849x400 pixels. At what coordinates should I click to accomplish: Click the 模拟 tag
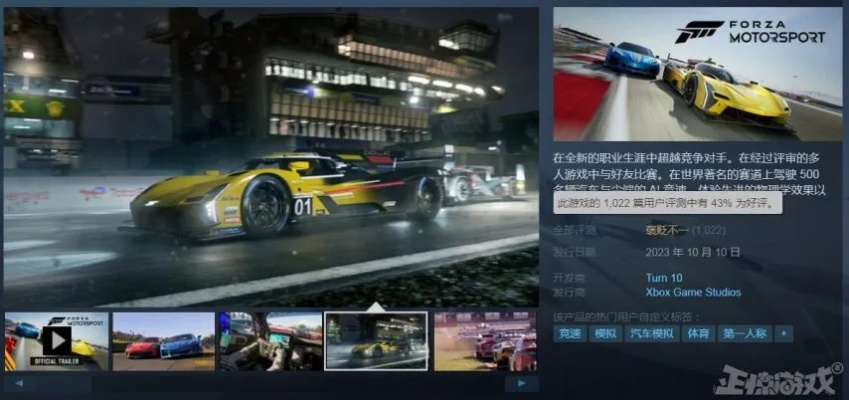tap(606, 334)
